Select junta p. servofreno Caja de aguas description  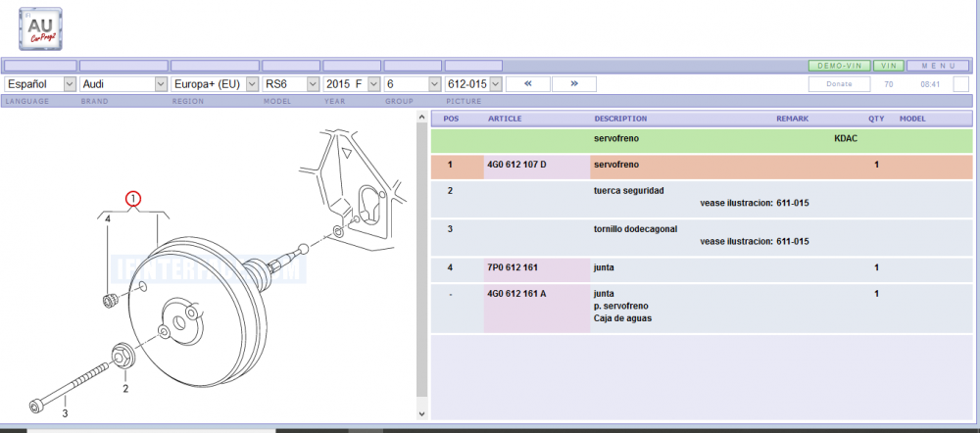[623, 307]
